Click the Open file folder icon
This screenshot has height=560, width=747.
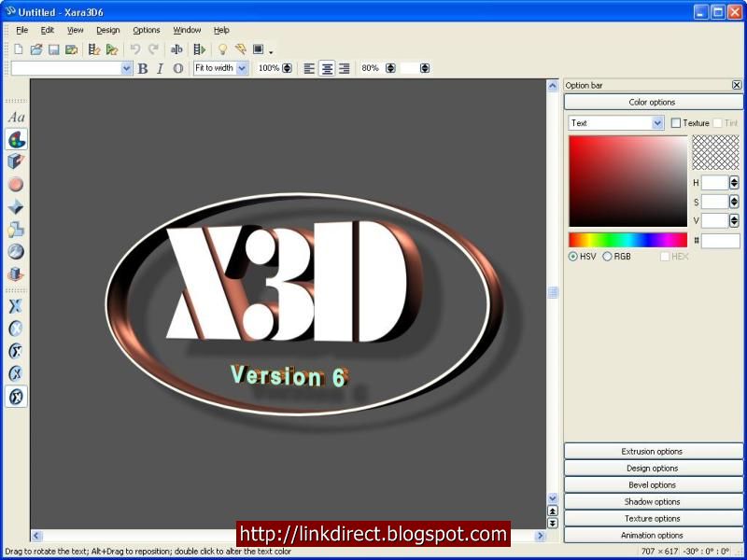coord(36,49)
